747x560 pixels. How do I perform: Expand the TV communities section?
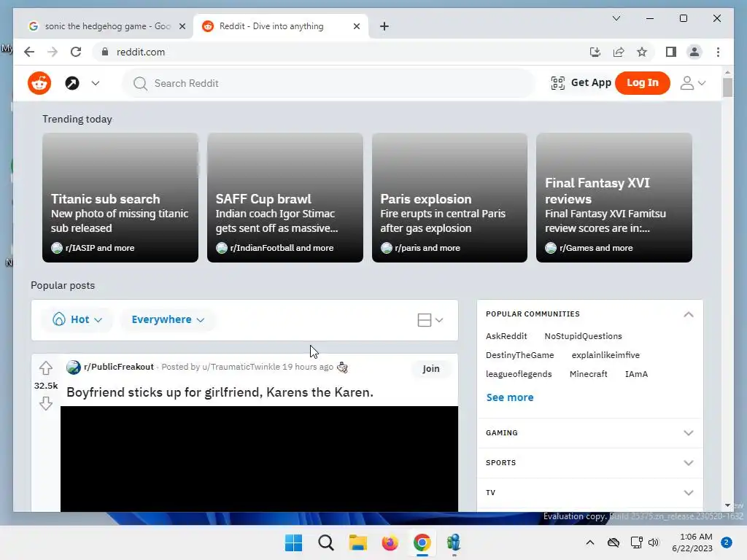(x=589, y=493)
